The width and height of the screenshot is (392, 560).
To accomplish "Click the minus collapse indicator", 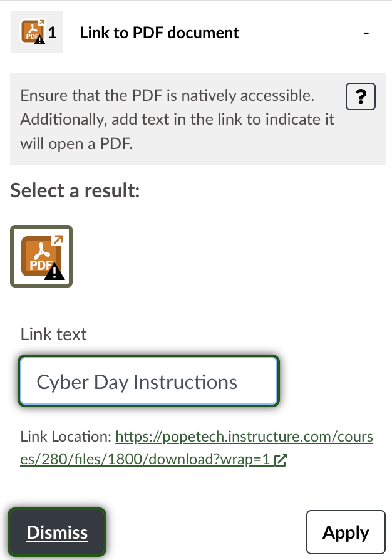I will [x=366, y=33].
